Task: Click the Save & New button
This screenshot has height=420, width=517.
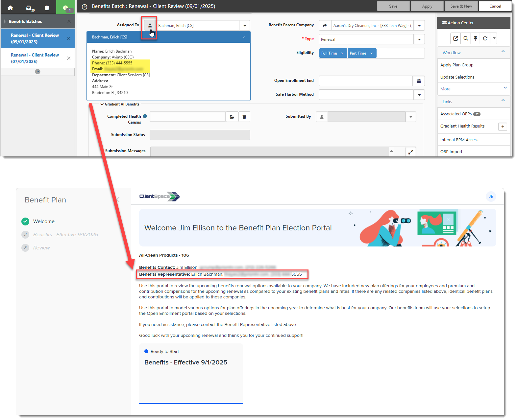Action: (x=461, y=6)
